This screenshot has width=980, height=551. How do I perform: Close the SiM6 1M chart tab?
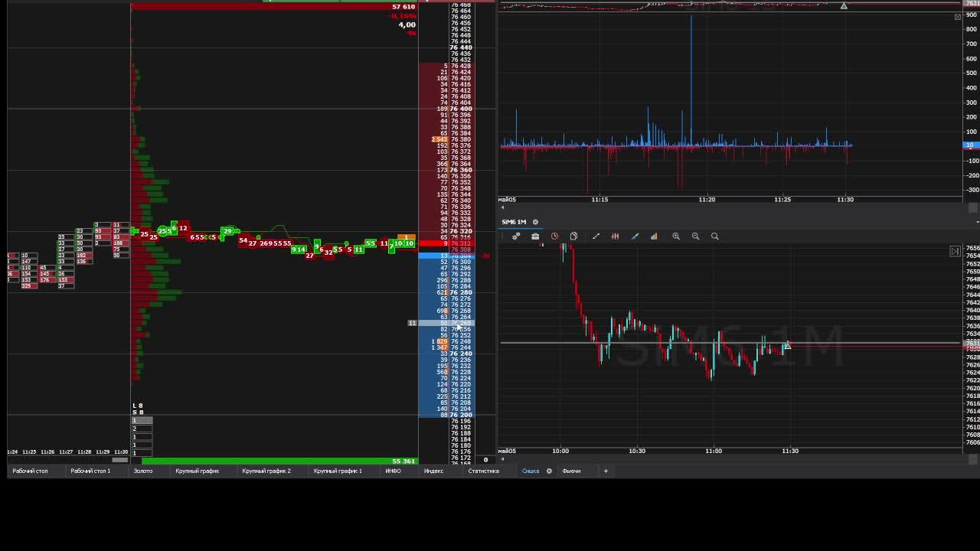[535, 222]
